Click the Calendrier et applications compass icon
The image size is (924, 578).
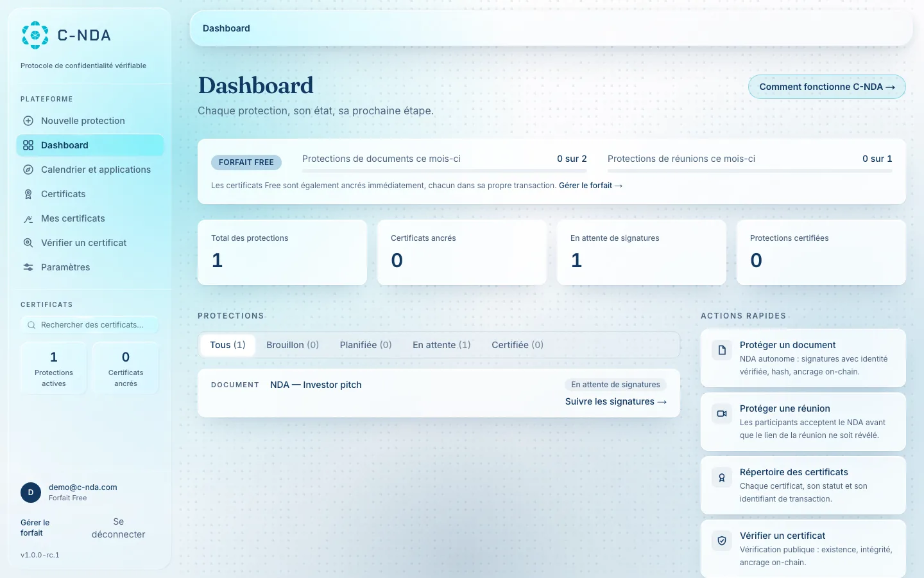28,170
